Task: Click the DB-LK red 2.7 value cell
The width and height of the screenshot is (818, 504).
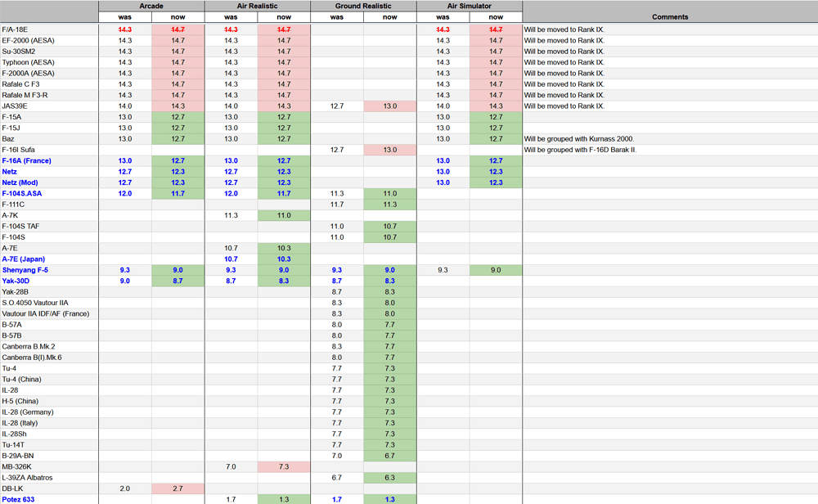Action: coord(178,488)
